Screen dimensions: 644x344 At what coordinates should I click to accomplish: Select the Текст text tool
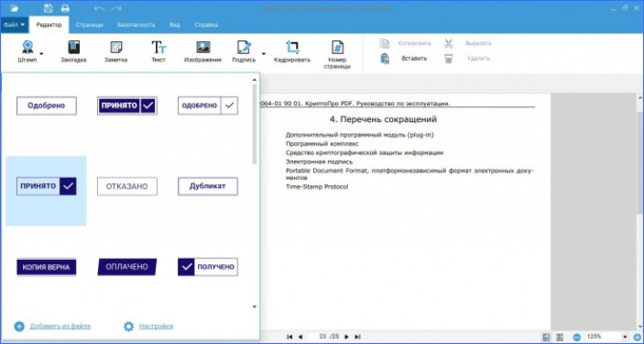point(158,51)
